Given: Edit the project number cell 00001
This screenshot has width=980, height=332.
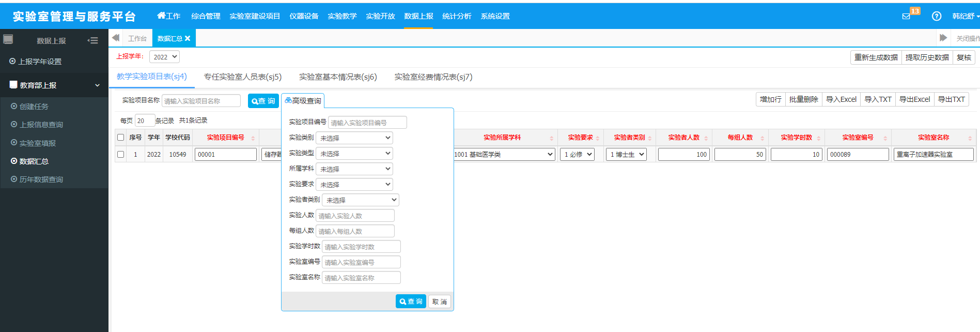Looking at the screenshot, I should click(226, 154).
